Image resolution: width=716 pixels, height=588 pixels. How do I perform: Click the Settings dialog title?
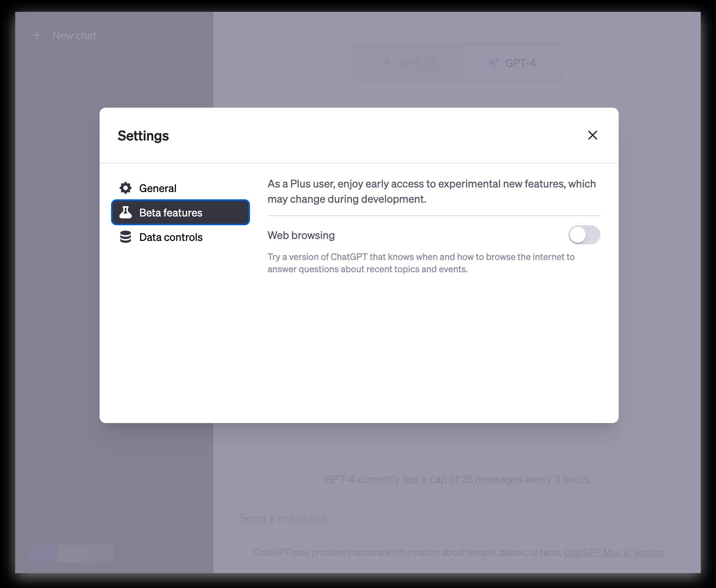pos(143,136)
